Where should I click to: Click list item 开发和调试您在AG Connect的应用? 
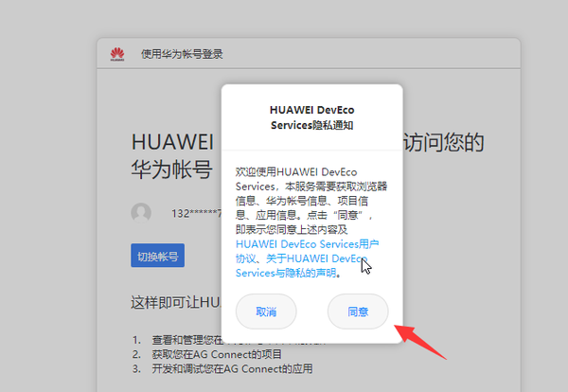tap(232, 369)
